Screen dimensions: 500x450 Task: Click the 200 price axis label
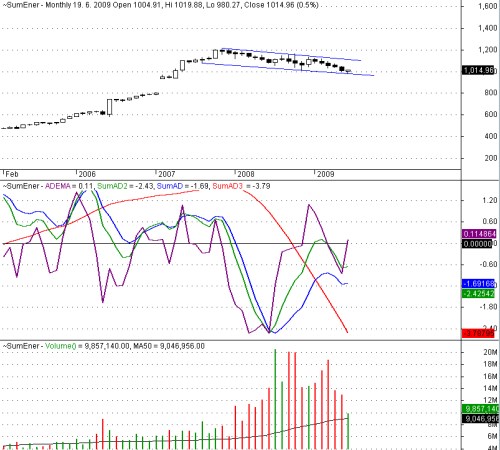pyautogui.click(x=491, y=158)
